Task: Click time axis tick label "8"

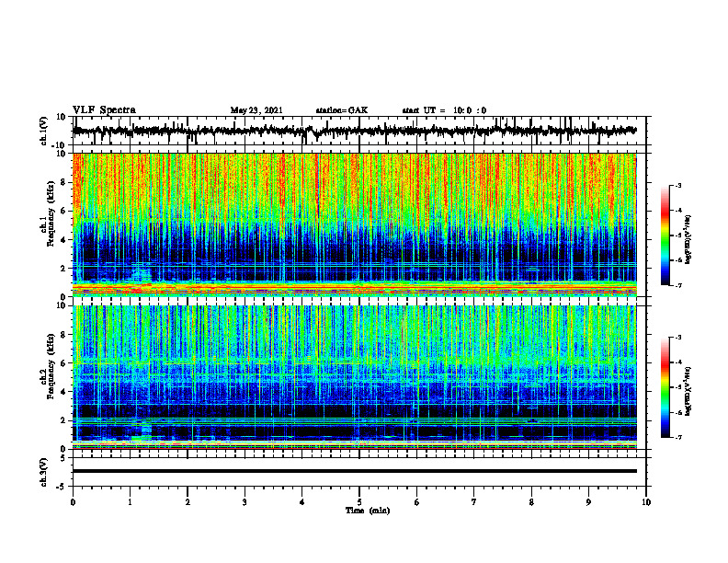Action: pos(531,502)
